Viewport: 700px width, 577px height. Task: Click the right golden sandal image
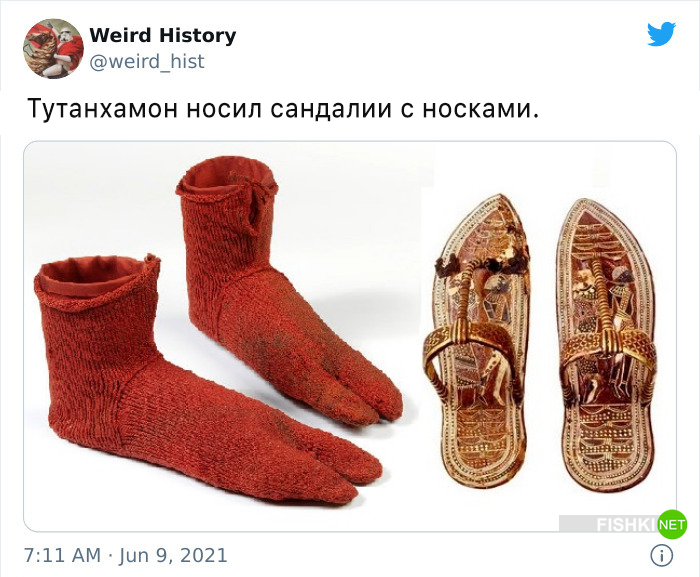pos(606,345)
